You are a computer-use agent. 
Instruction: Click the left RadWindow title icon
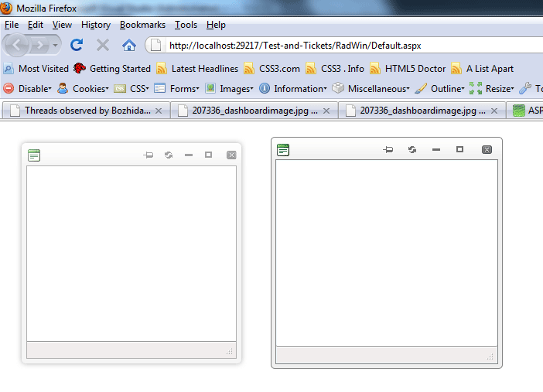tap(34, 155)
